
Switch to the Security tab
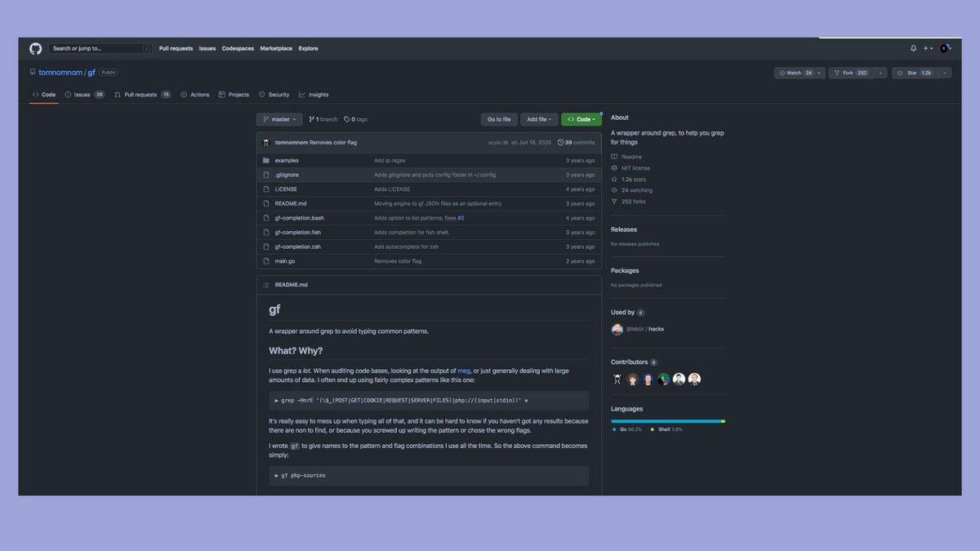274,95
